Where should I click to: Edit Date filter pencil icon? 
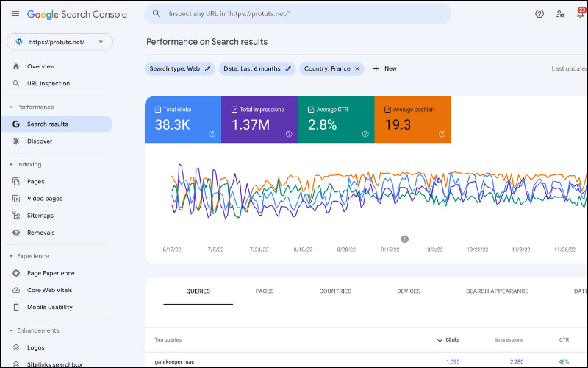point(288,68)
